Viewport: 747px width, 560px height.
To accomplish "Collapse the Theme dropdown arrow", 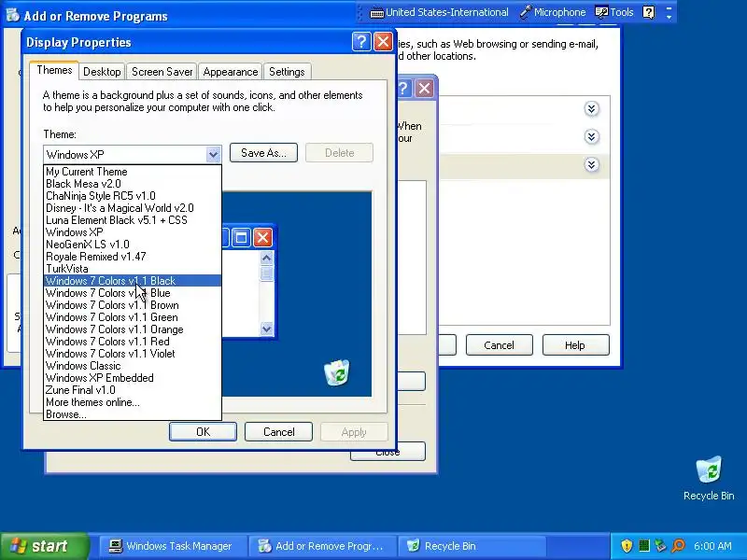I will [213, 154].
